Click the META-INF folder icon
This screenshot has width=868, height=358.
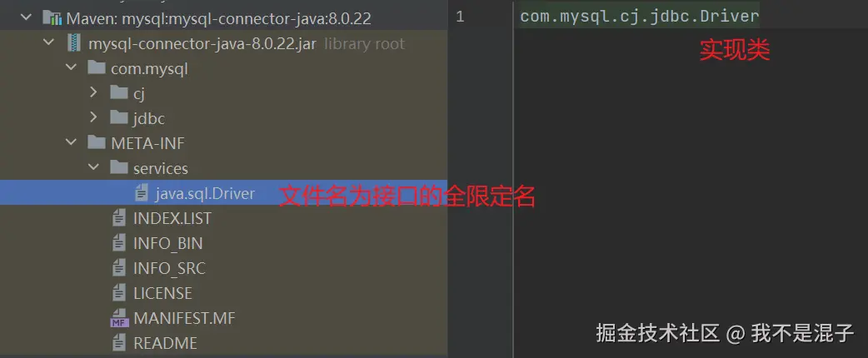pos(97,142)
